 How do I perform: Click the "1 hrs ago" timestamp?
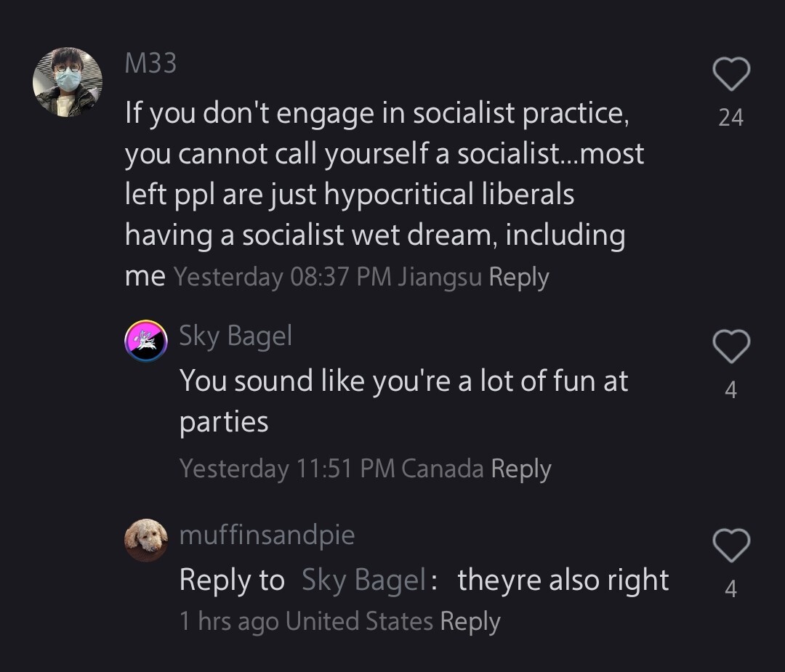[229, 622]
